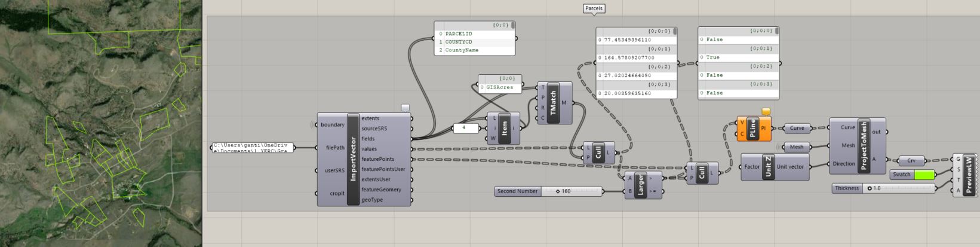
Task: Click the Unit Z vector component
Action: point(768,167)
